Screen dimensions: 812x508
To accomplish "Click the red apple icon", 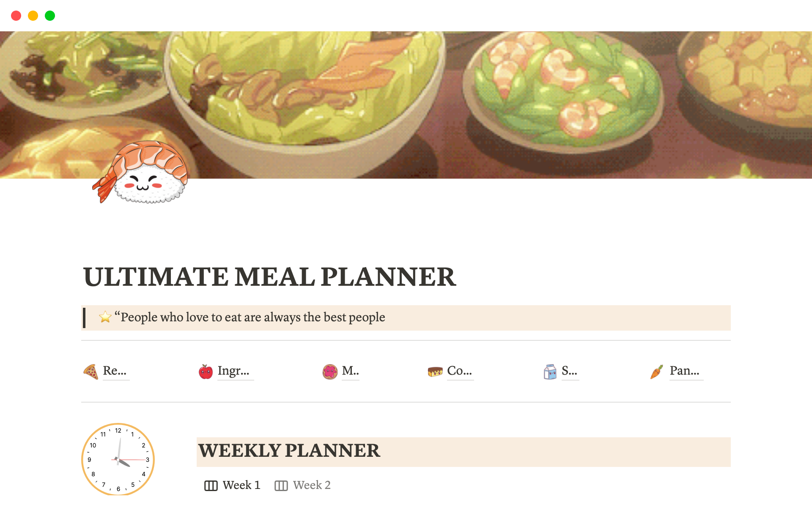I will [x=206, y=372].
